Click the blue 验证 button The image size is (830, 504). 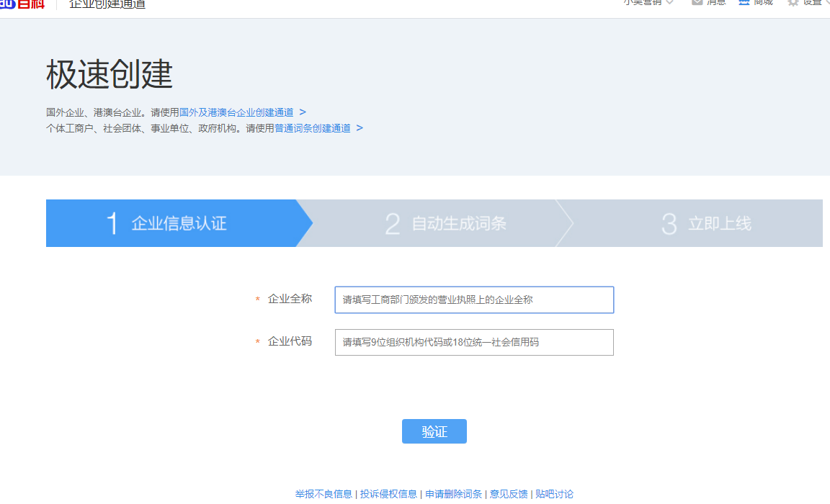(434, 431)
